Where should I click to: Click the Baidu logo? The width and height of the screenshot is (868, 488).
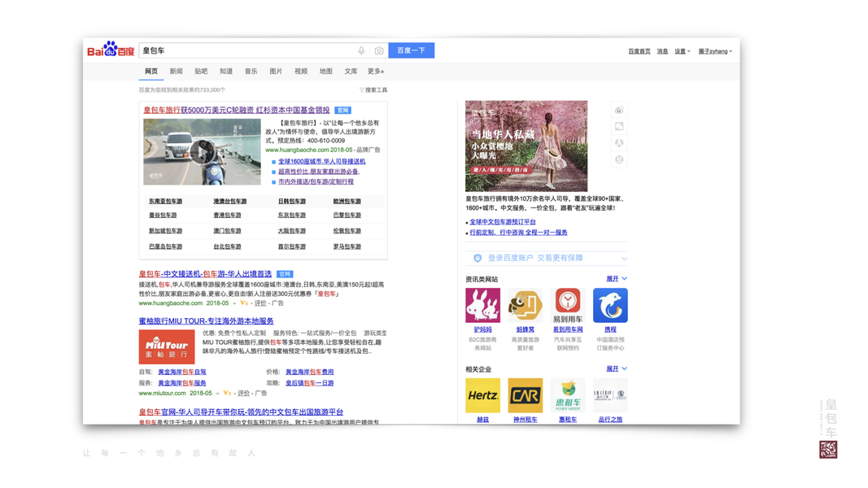coord(111,50)
